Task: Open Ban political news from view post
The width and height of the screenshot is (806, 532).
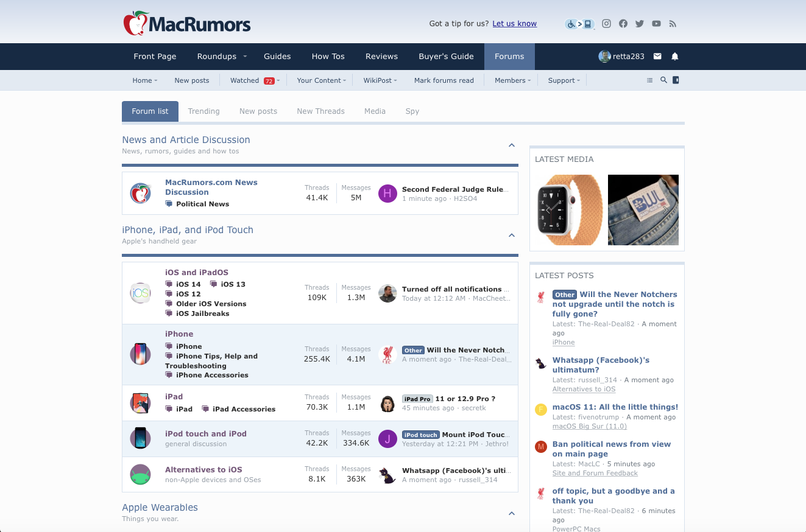Action: click(612, 449)
